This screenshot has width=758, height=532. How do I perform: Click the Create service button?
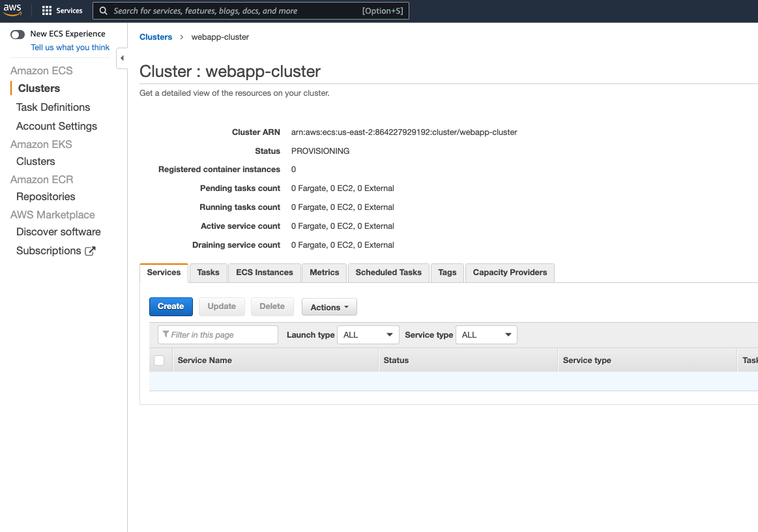coord(171,306)
